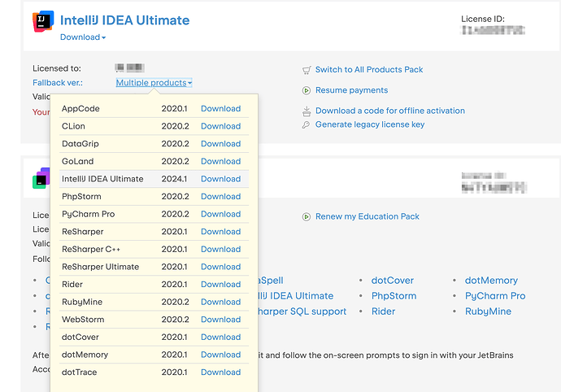The image size is (561, 392).
Task: Open PyCharm Pro link in Education Pack list
Action: [x=495, y=296]
